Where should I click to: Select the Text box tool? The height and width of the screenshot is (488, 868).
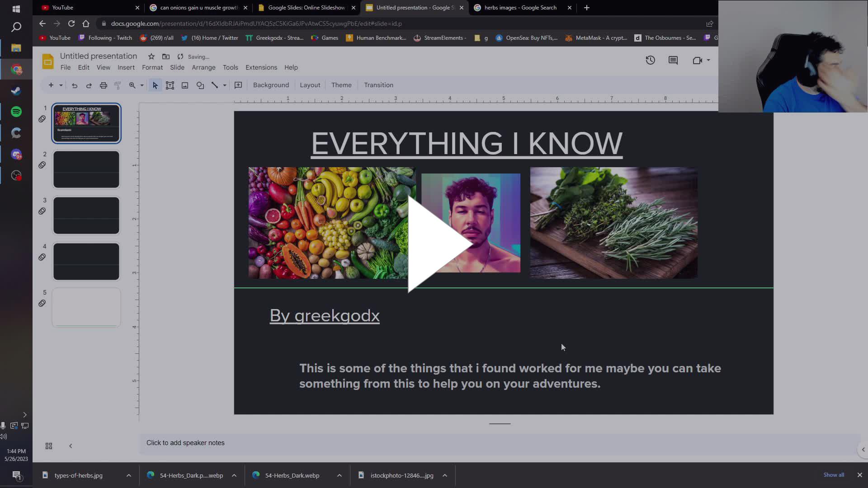[170, 85]
